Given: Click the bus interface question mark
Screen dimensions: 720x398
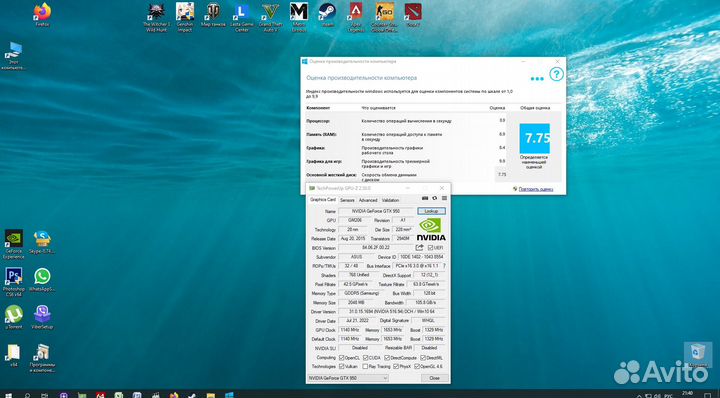Looking at the screenshot, I should point(444,266).
